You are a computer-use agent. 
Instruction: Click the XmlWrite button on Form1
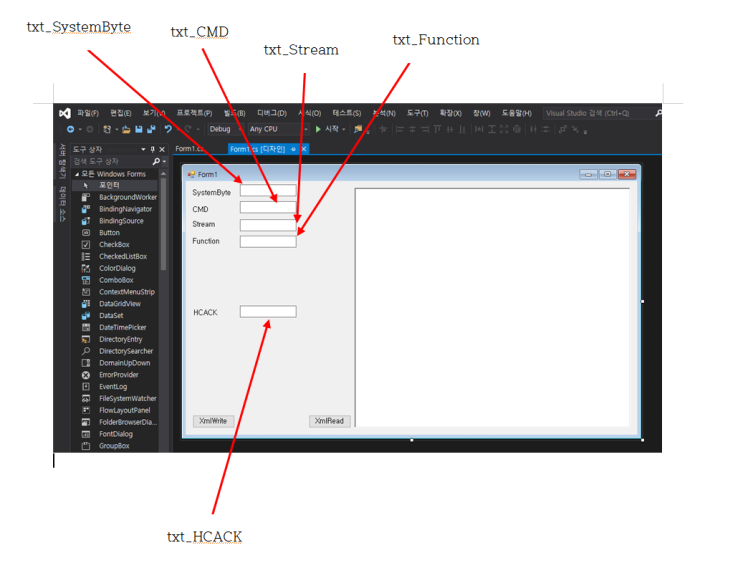[x=213, y=421]
